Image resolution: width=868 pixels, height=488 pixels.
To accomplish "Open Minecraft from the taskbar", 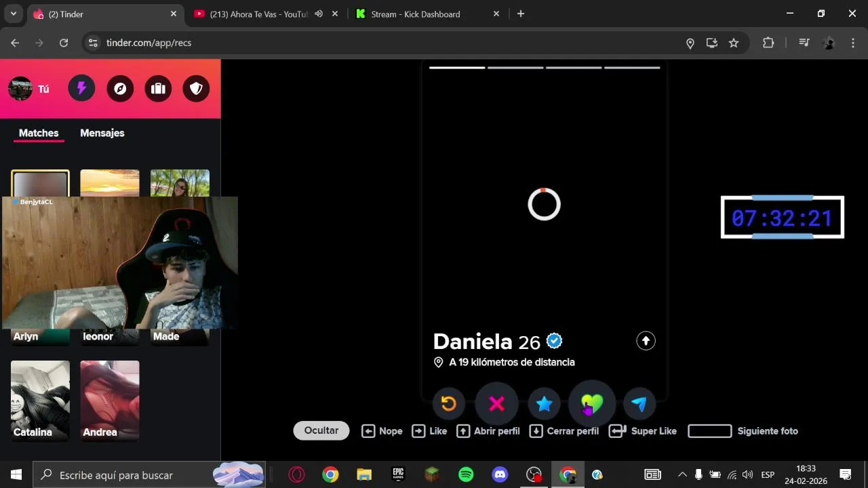I will [x=432, y=474].
